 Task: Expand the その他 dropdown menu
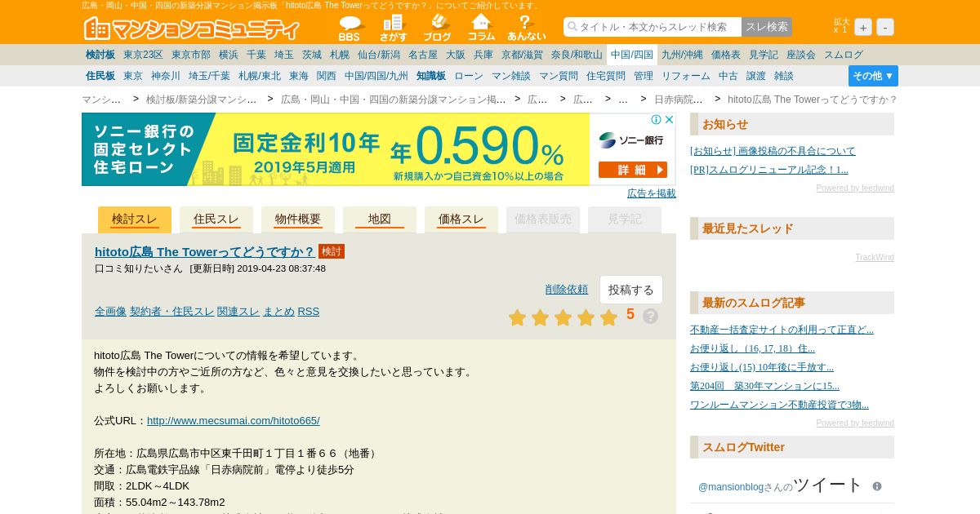873,76
